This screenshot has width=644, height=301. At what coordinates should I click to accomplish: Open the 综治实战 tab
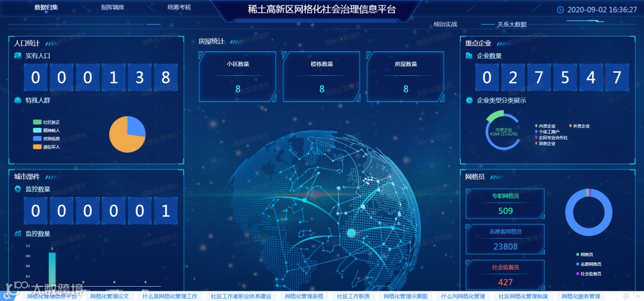(x=445, y=24)
